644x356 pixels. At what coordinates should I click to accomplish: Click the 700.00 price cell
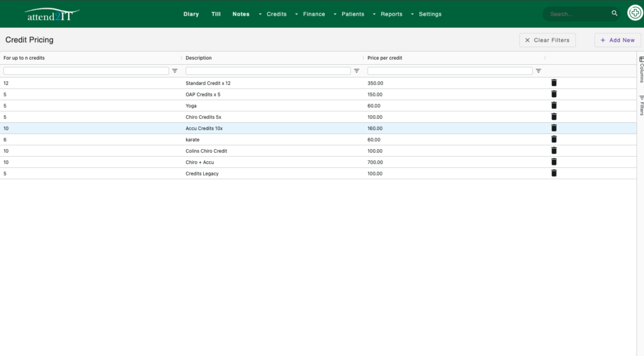point(375,162)
